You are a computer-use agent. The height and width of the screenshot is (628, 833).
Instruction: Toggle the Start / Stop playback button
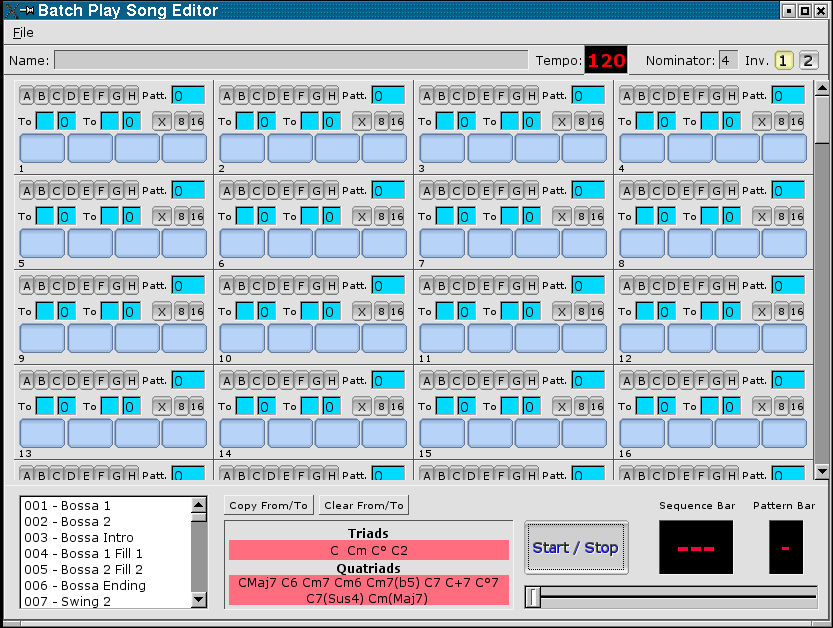point(576,547)
